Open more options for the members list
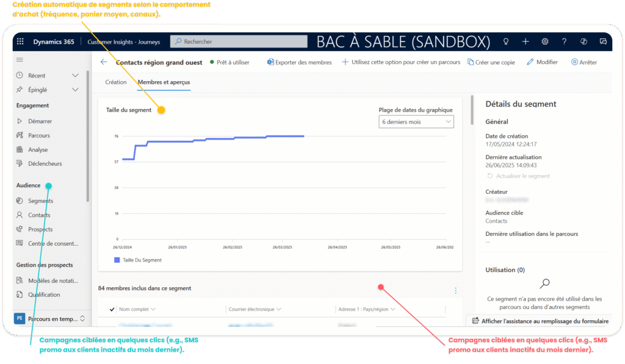The height and width of the screenshot is (364, 625). click(x=455, y=290)
